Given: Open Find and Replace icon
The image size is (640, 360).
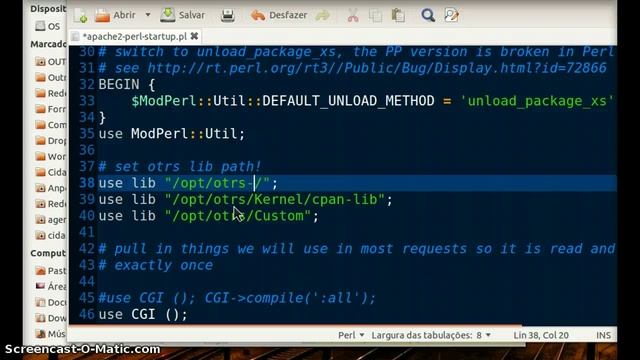Looking at the screenshot, I should coord(451,16).
